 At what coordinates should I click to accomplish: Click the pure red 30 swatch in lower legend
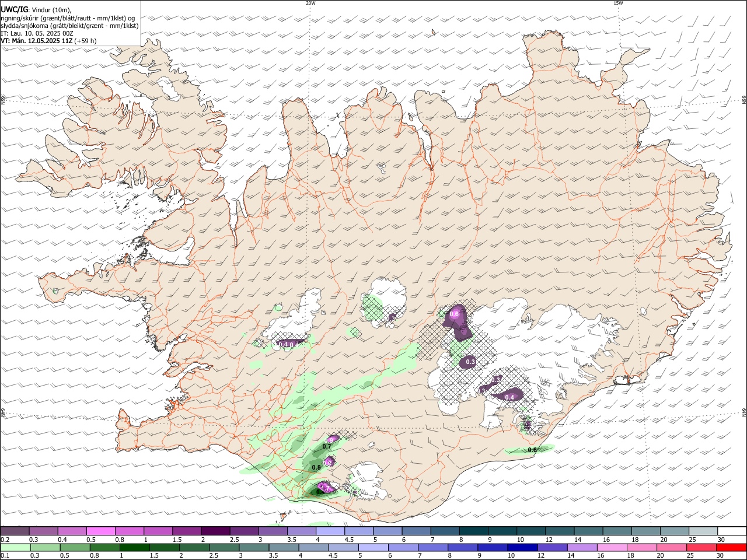(x=731, y=547)
